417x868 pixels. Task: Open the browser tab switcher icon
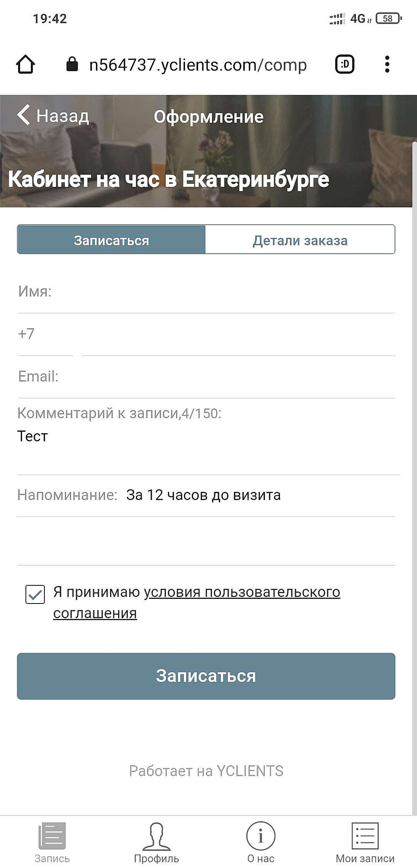[x=344, y=64]
